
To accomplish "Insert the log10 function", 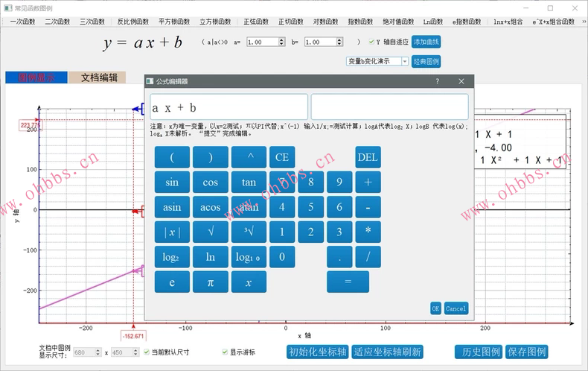I will [249, 257].
